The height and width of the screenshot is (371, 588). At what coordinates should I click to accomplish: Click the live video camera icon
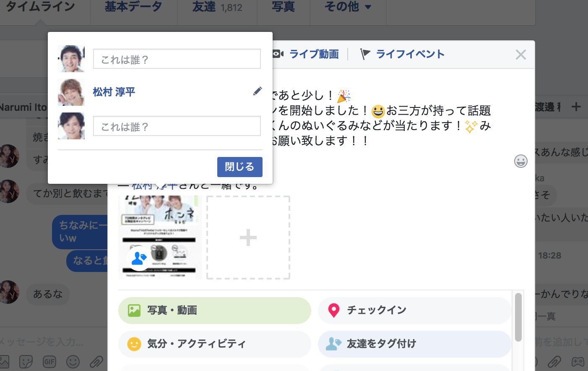click(278, 54)
